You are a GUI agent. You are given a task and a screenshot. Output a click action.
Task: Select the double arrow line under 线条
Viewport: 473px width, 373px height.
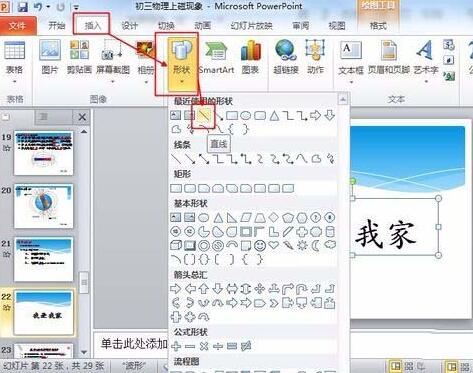point(204,159)
